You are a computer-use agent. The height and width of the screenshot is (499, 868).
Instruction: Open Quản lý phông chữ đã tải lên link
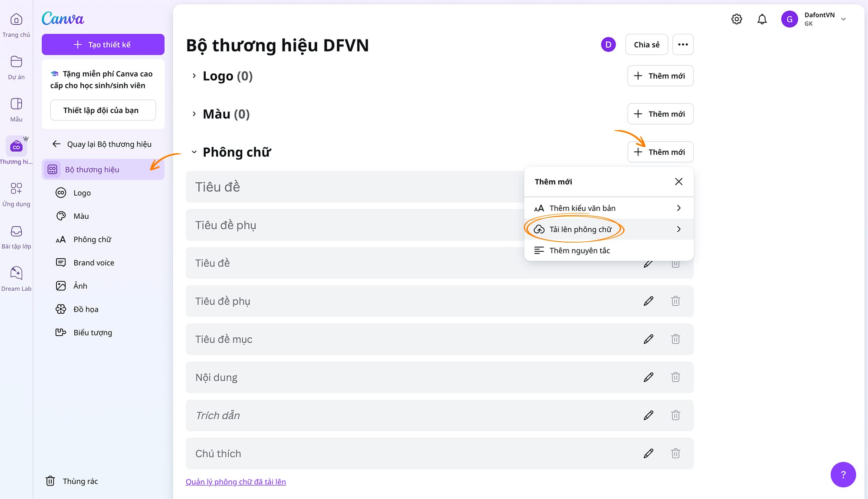coord(236,482)
